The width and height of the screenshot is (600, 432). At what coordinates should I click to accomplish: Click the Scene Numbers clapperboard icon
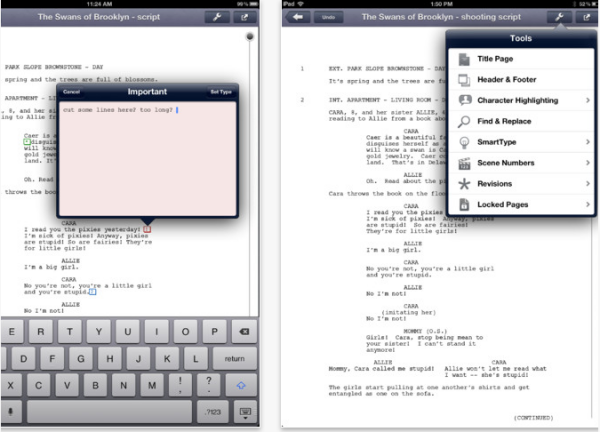464,163
